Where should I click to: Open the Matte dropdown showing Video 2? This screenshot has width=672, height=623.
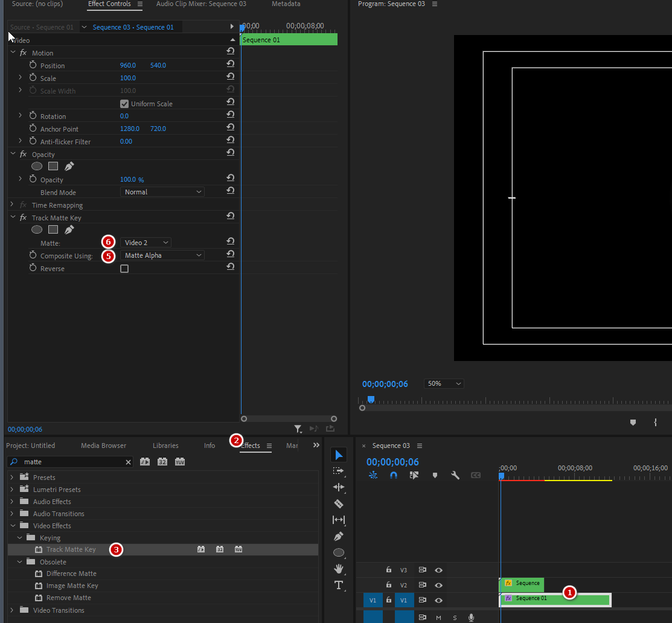pyautogui.click(x=146, y=243)
